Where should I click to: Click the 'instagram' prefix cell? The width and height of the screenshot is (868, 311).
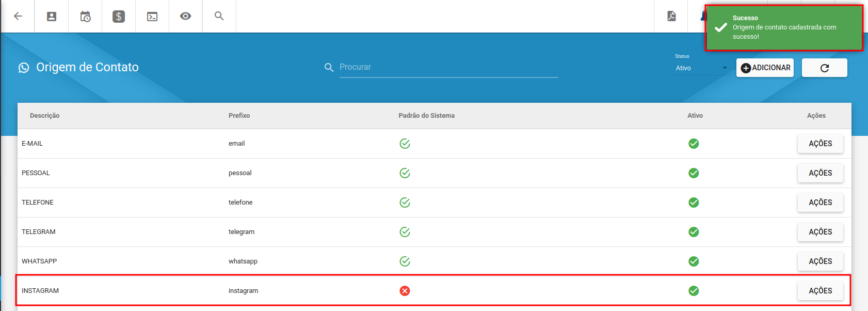(x=243, y=291)
